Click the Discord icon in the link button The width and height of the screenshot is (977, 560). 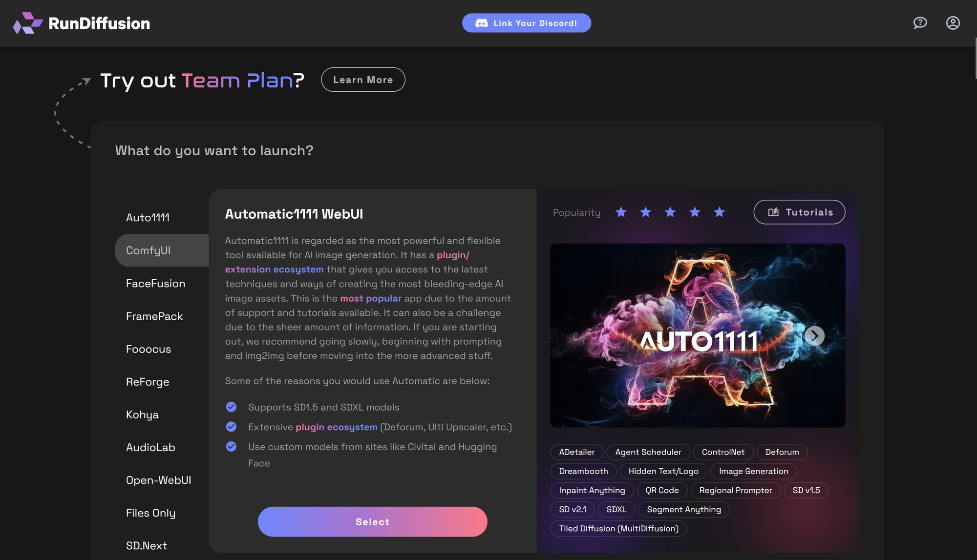(x=481, y=23)
